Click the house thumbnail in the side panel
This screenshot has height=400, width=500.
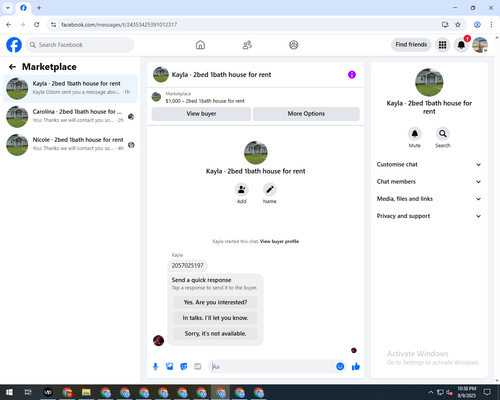pos(429,82)
